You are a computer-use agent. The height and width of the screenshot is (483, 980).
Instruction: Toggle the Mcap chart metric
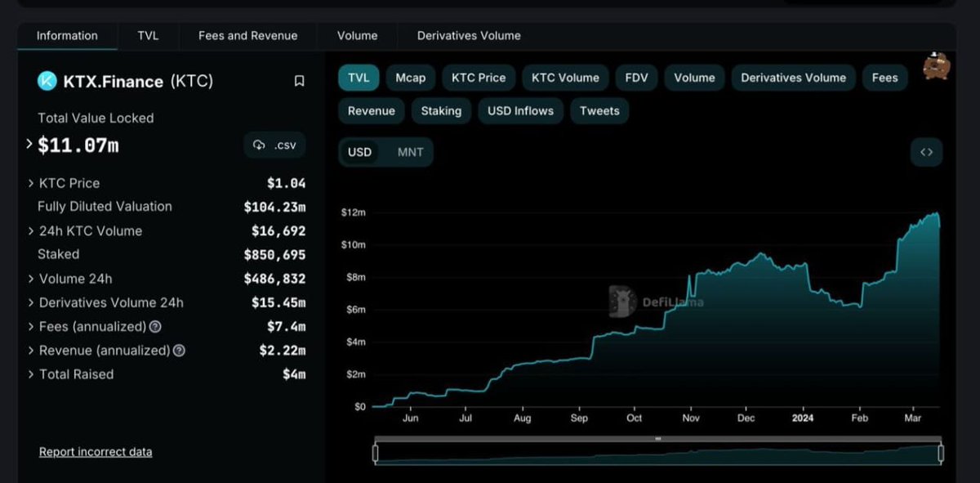pos(410,78)
